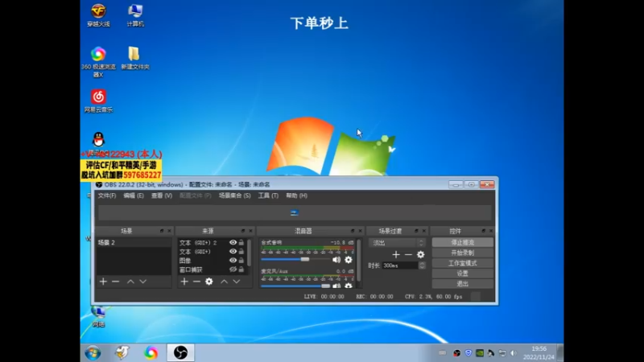
Task: Undock the 场景 panel with its float icon
Action: 162,231
